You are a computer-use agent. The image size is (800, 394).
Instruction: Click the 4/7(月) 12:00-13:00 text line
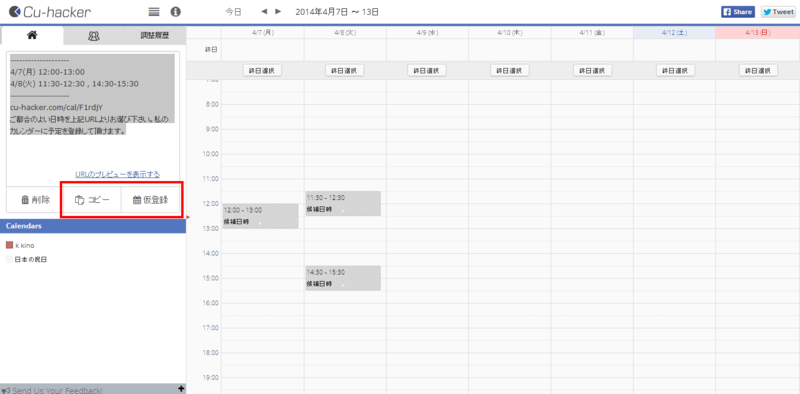pos(47,72)
